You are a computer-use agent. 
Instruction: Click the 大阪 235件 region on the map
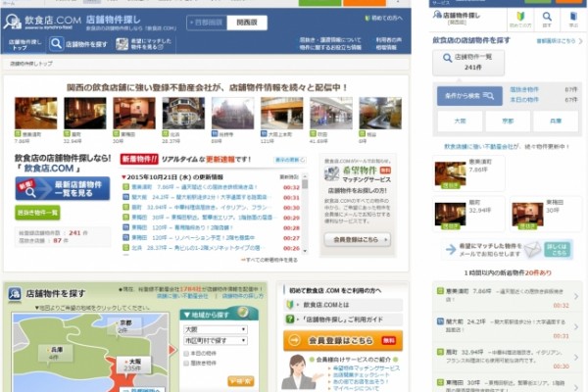(132, 366)
